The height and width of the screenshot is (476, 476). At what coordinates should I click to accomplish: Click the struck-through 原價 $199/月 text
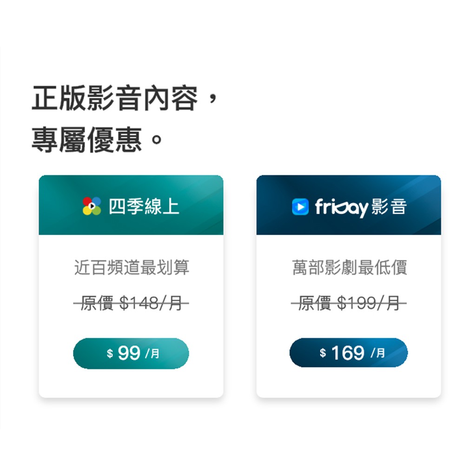point(349,303)
